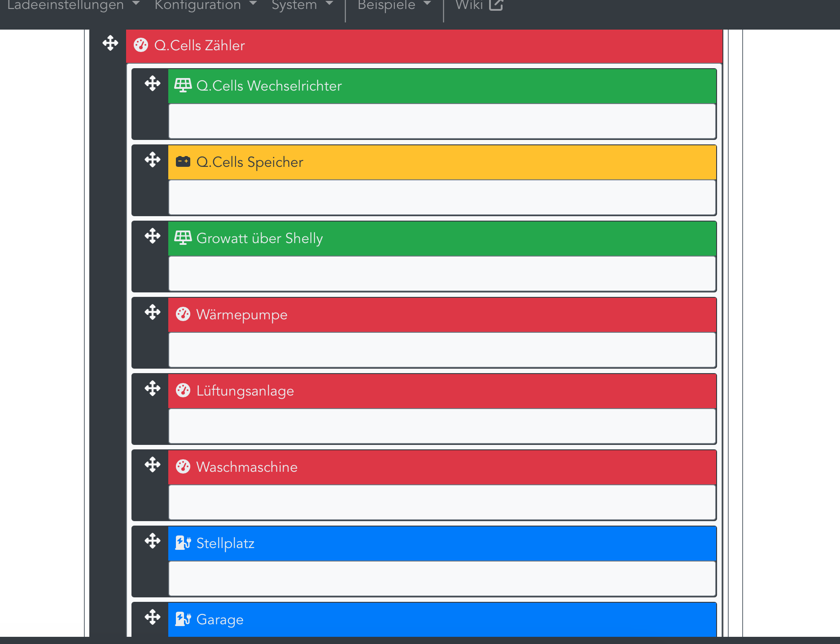Expand the Konfiguration dropdown arrow
Image resolution: width=840 pixels, height=644 pixels.
pos(253,4)
